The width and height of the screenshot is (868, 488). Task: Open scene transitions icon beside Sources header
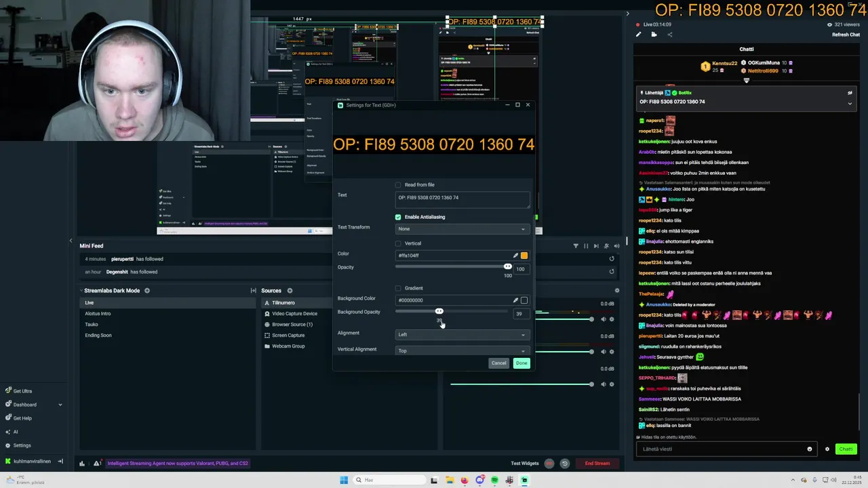(254, 291)
